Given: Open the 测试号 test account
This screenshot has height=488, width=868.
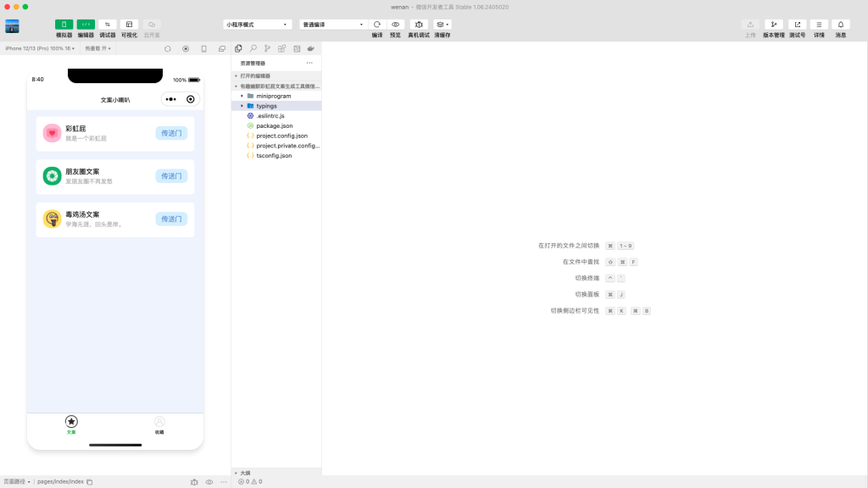Looking at the screenshot, I should 797,25.
